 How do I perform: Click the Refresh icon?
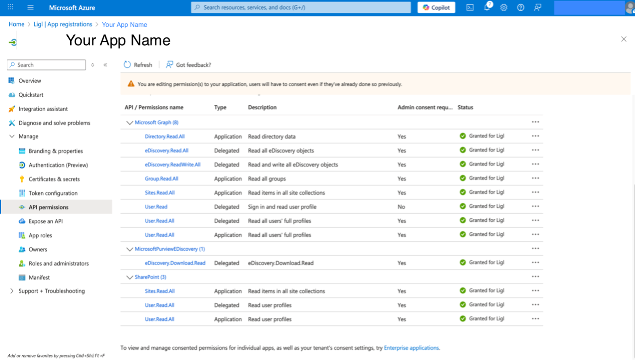point(127,64)
